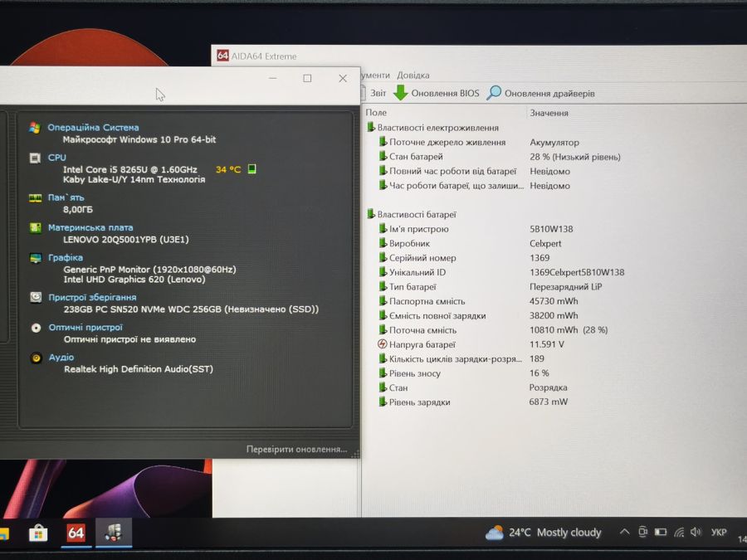
Task: Click the battery icon in the system tray
Action: click(661, 532)
